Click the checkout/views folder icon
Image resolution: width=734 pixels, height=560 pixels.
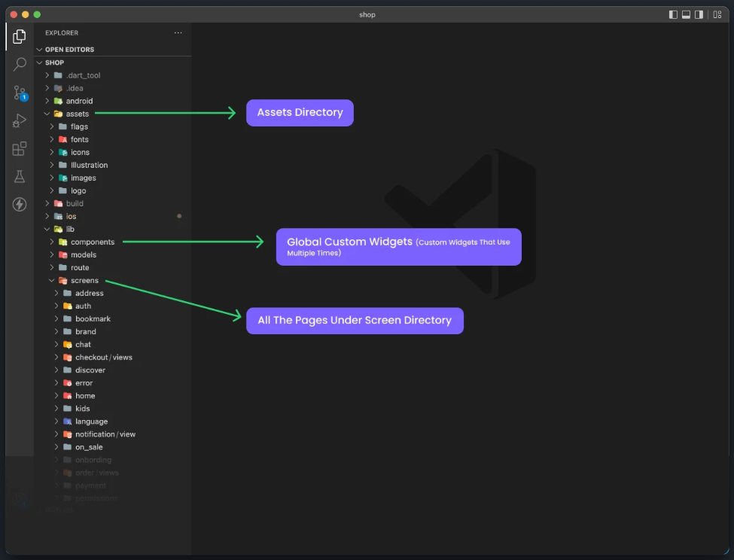click(x=68, y=358)
